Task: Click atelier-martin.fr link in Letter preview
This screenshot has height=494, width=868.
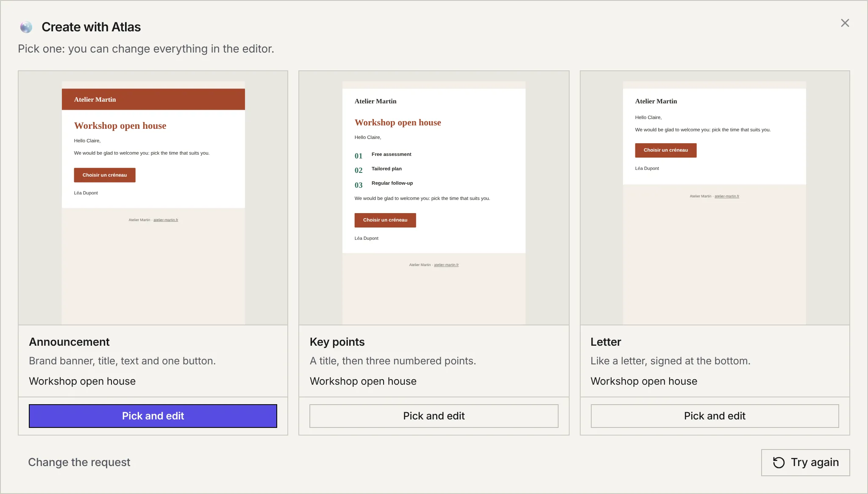Action: click(x=727, y=196)
